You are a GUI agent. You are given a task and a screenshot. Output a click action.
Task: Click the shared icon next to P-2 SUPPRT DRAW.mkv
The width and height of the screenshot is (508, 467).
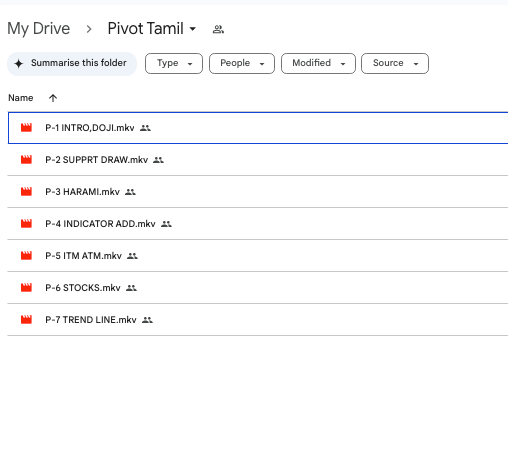[x=158, y=160]
